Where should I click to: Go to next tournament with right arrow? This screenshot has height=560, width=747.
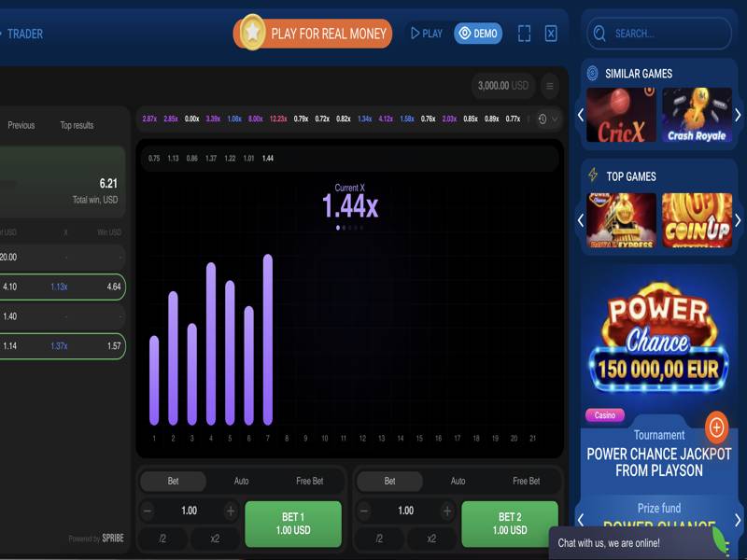(x=738, y=520)
